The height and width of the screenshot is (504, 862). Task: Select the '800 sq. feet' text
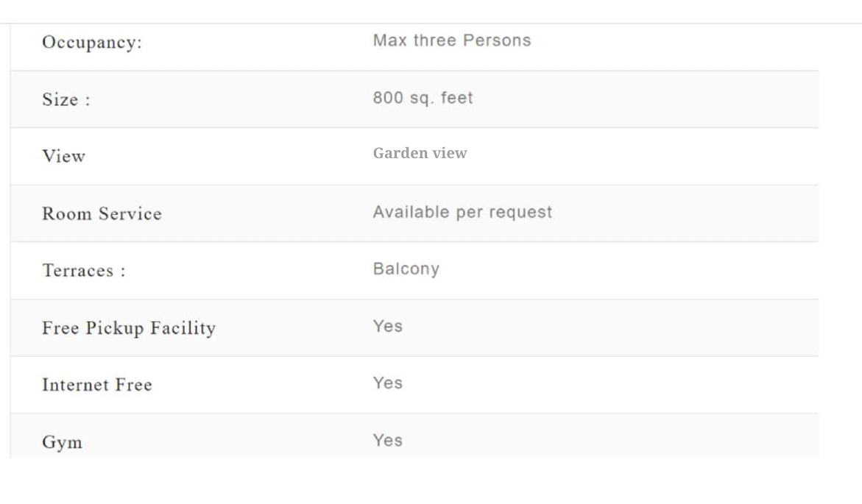(423, 98)
